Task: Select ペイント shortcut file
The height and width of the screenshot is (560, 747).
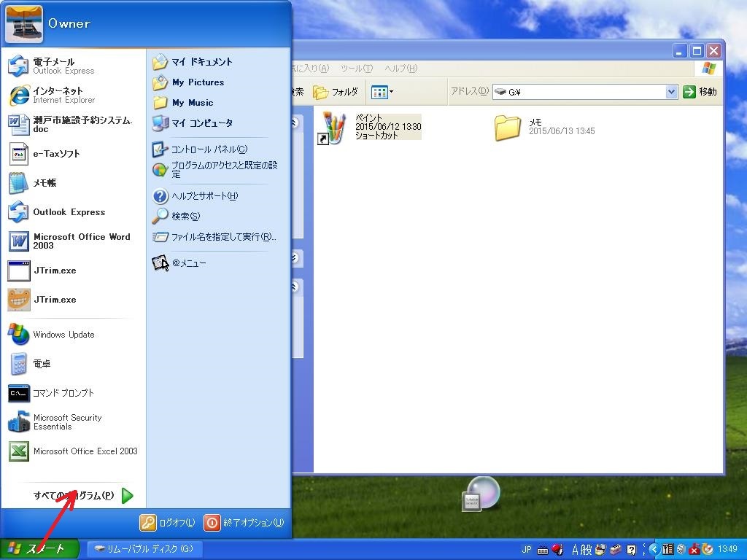Action: (x=370, y=127)
